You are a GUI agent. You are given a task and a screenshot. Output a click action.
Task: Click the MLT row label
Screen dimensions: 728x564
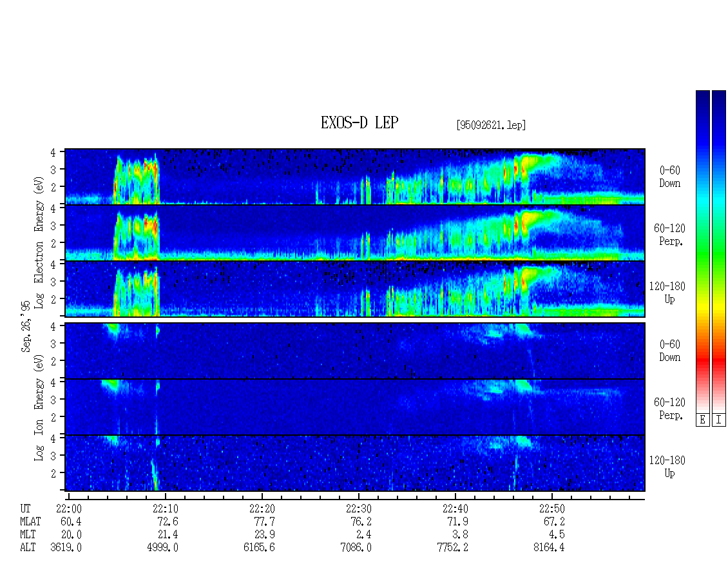click(x=28, y=535)
